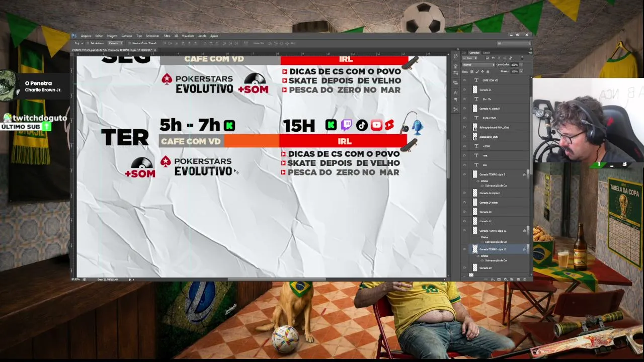Viewport: 644px width, 362px height.
Task: Lock position icon in Layers panel
Action: (x=482, y=71)
